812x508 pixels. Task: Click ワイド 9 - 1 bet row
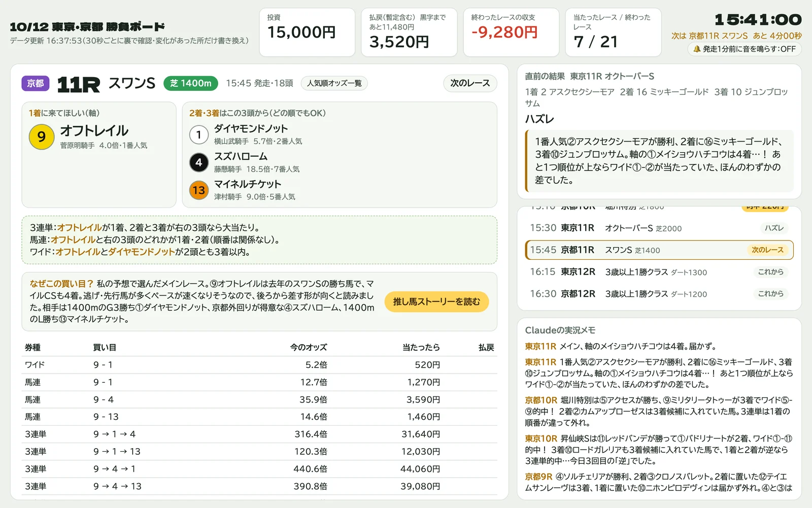pyautogui.click(x=259, y=365)
